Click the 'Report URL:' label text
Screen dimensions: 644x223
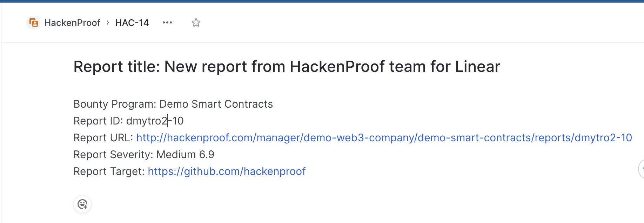click(103, 138)
